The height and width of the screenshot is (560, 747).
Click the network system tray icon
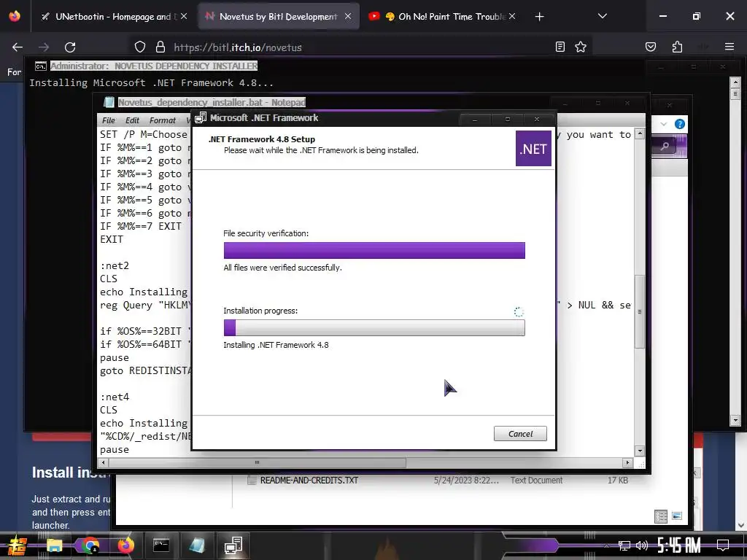624,545
